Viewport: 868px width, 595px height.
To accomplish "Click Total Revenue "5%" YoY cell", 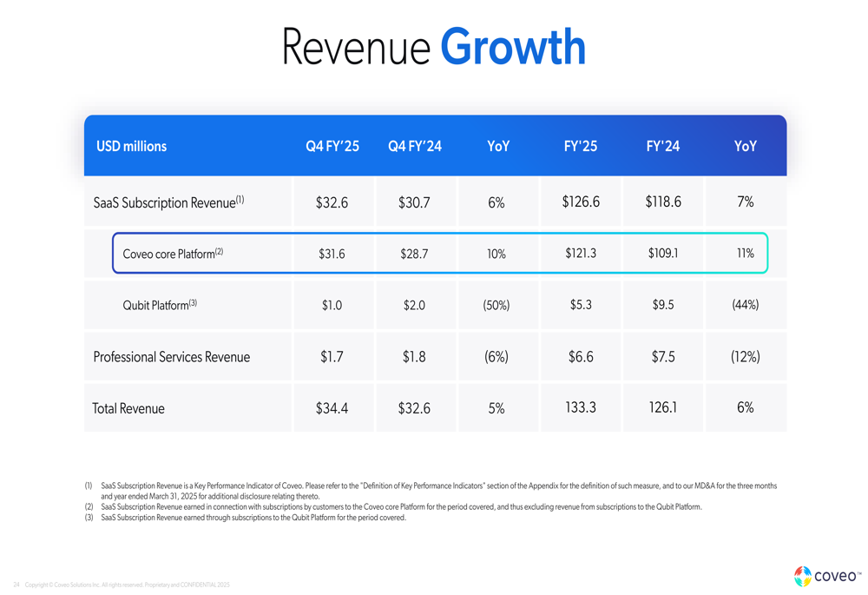I will (496, 408).
